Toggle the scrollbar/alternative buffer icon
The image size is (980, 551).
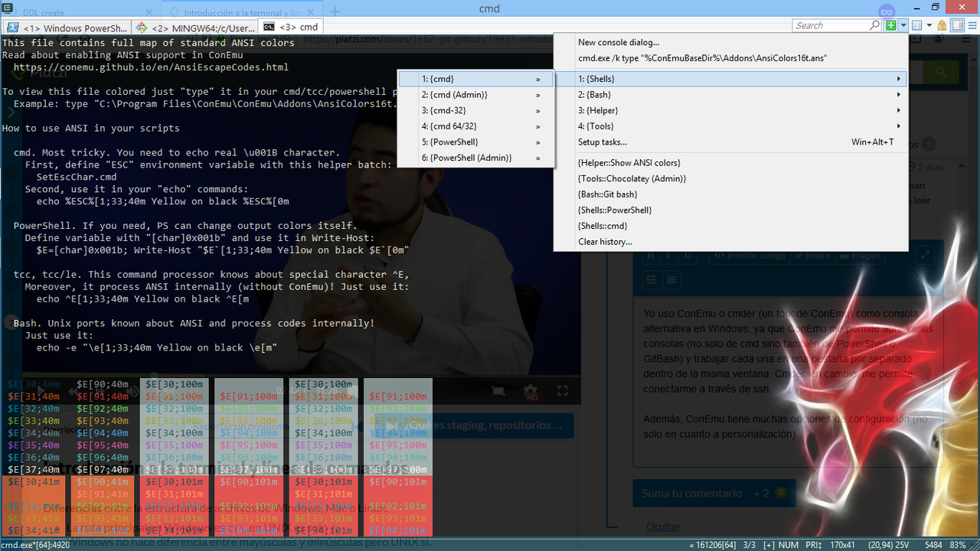point(957,25)
